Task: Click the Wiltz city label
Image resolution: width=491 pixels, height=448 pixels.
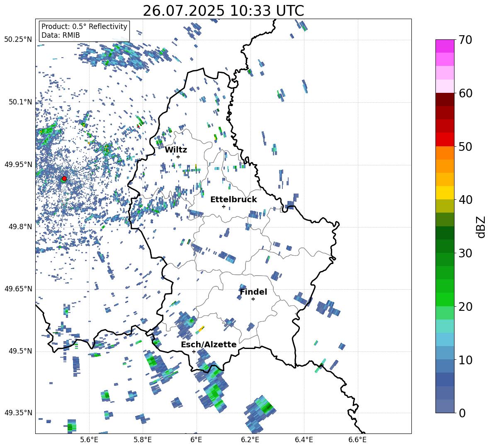Action: click(x=176, y=150)
